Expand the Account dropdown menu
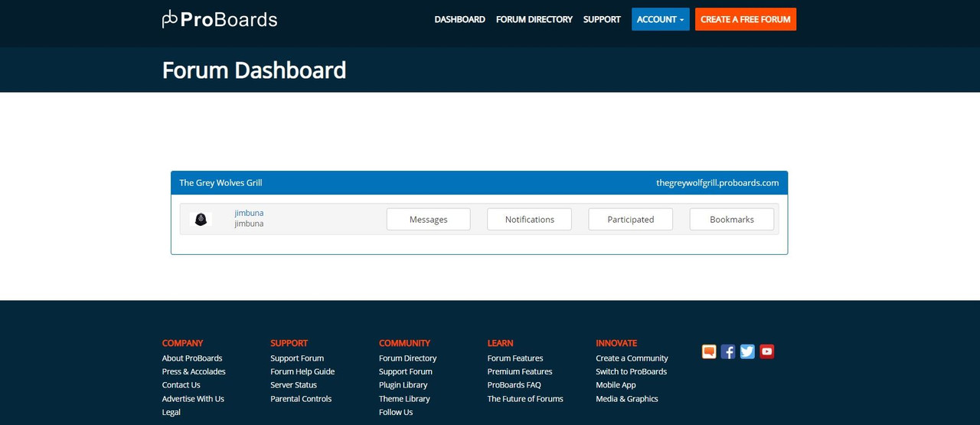 pyautogui.click(x=661, y=19)
